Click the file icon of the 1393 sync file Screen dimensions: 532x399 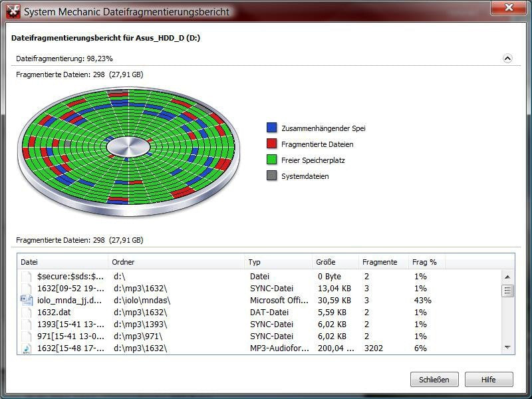click(27, 325)
